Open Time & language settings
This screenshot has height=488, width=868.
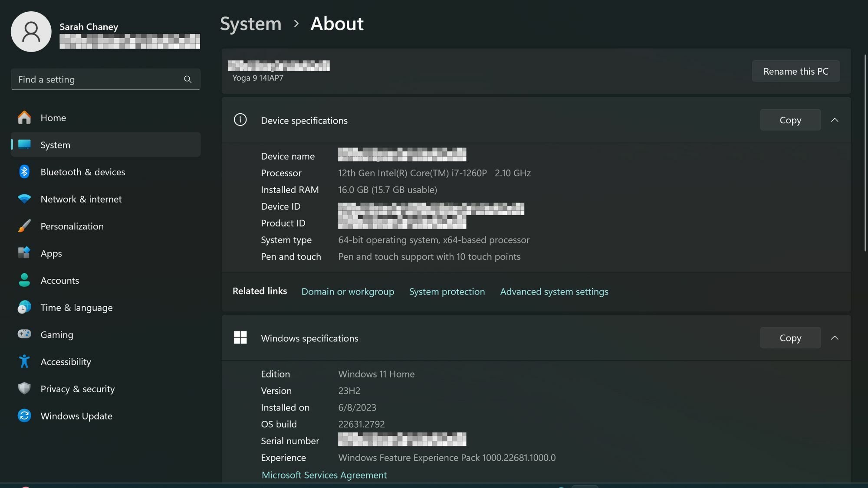pyautogui.click(x=76, y=307)
